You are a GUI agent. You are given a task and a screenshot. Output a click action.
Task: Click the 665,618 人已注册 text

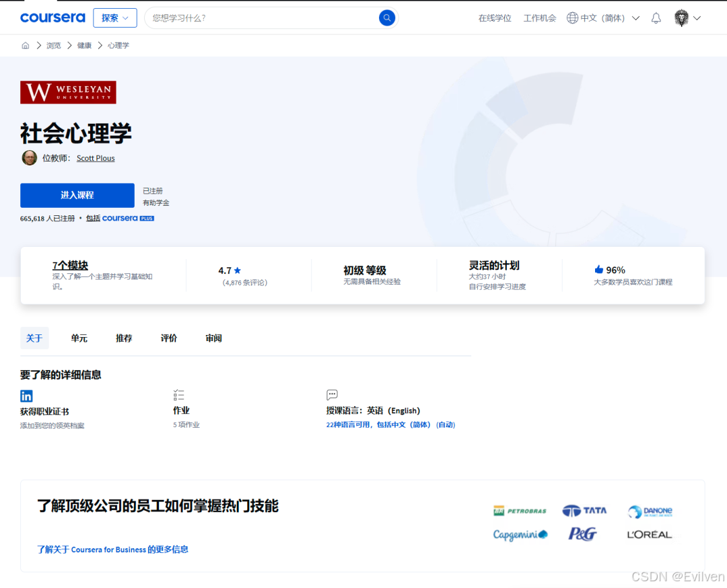pyautogui.click(x=47, y=219)
